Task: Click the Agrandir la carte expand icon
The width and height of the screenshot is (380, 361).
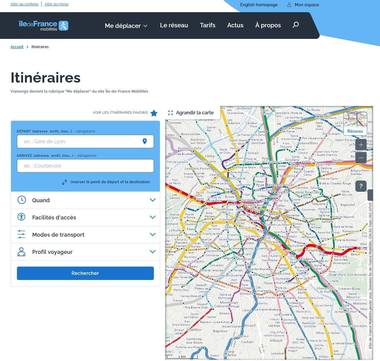Action: 171,113
